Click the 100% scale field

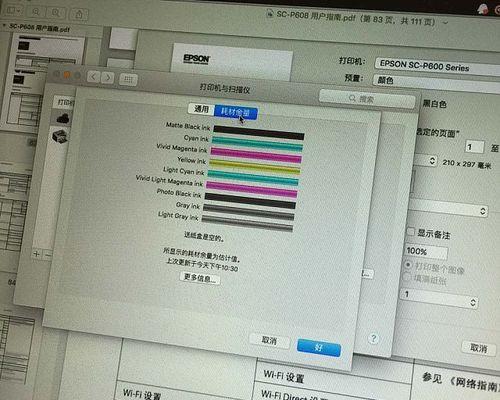point(426,252)
